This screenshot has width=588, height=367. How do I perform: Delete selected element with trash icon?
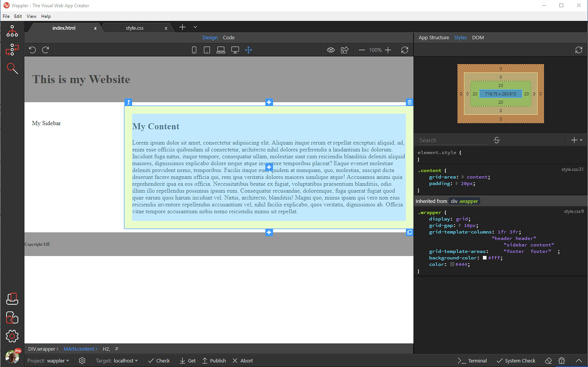409,102
